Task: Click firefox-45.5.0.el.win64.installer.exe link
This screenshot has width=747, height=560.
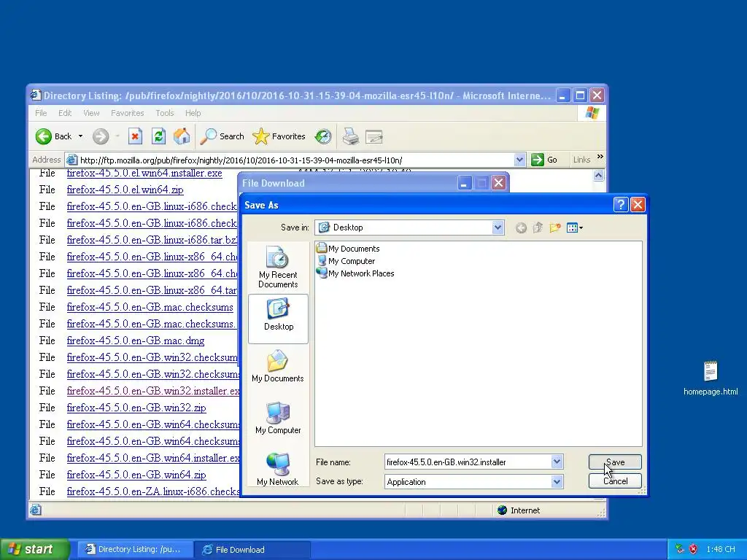Action: click(x=144, y=173)
